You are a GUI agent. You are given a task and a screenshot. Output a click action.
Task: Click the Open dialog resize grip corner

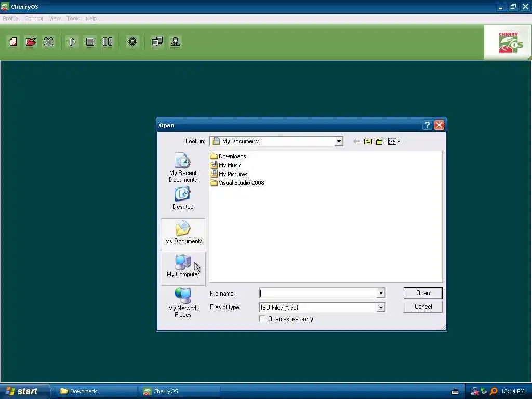pyautogui.click(x=443, y=327)
